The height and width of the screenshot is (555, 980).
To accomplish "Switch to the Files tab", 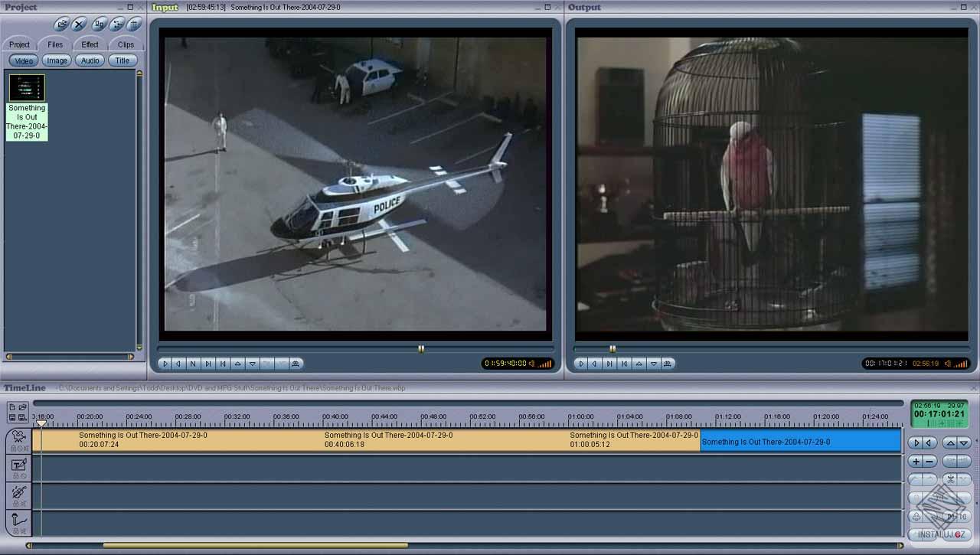I will click(55, 44).
